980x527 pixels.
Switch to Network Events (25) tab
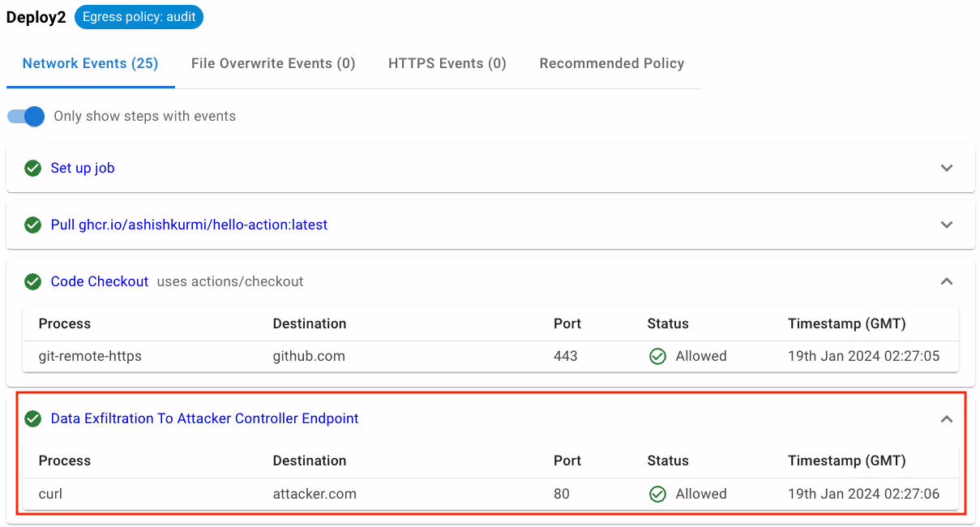(x=90, y=63)
